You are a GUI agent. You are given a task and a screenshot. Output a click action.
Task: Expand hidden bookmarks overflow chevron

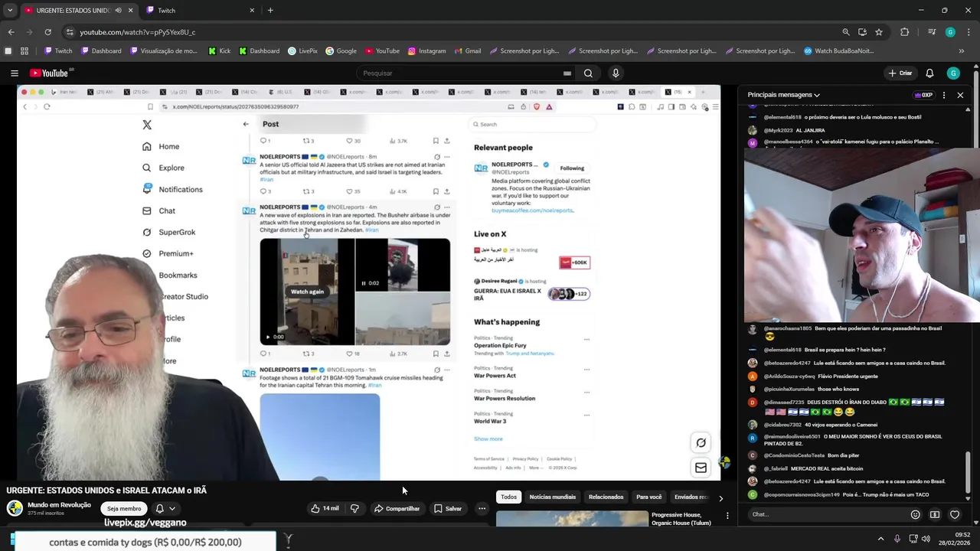(961, 51)
